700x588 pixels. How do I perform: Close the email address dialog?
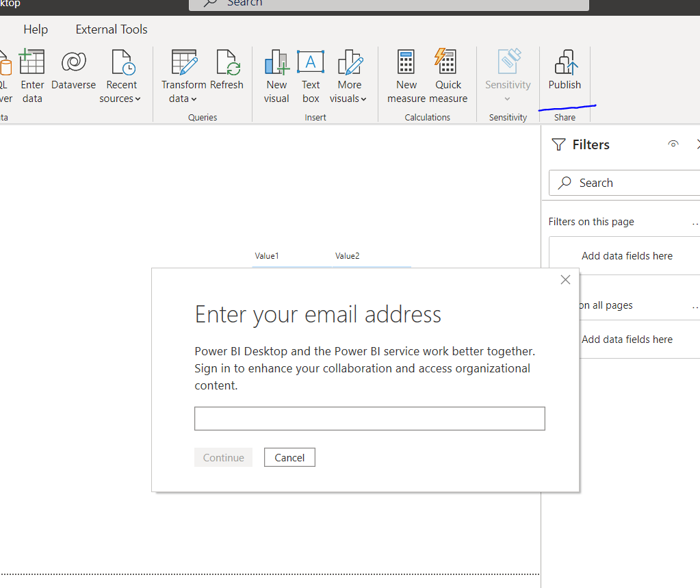[x=565, y=279]
